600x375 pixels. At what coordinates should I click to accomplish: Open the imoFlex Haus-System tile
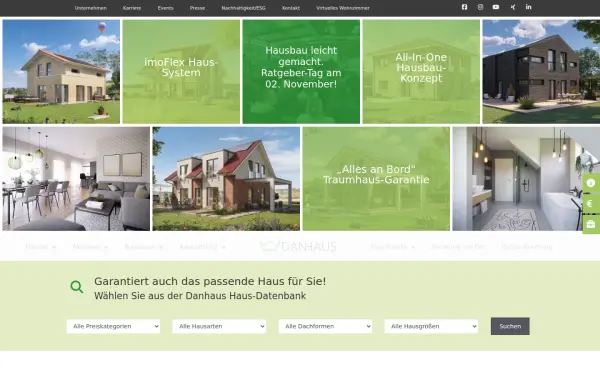click(181, 72)
